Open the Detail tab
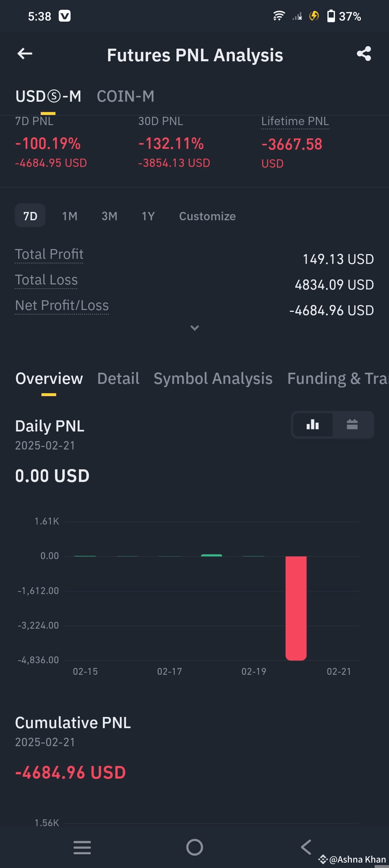The height and width of the screenshot is (868, 389). click(x=118, y=378)
